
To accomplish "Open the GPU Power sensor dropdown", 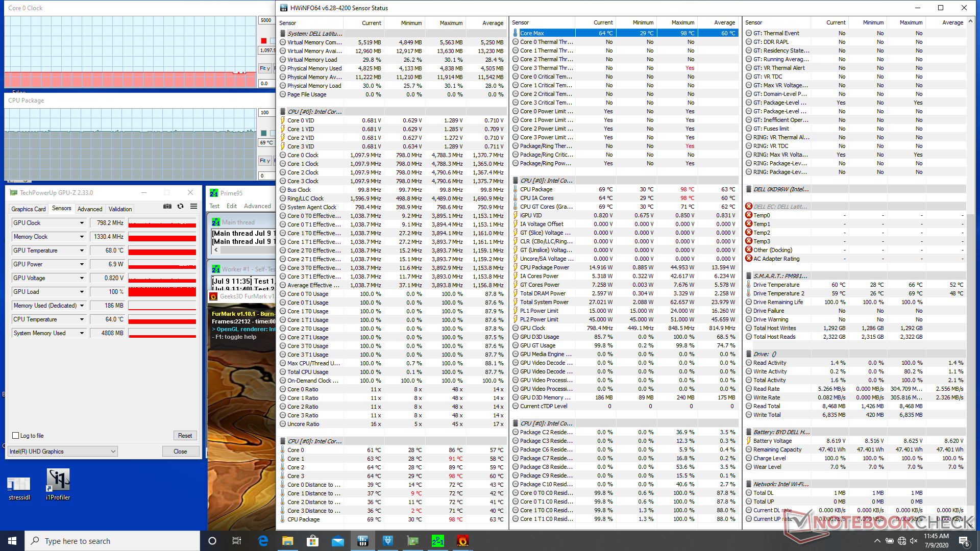I will click(82, 264).
